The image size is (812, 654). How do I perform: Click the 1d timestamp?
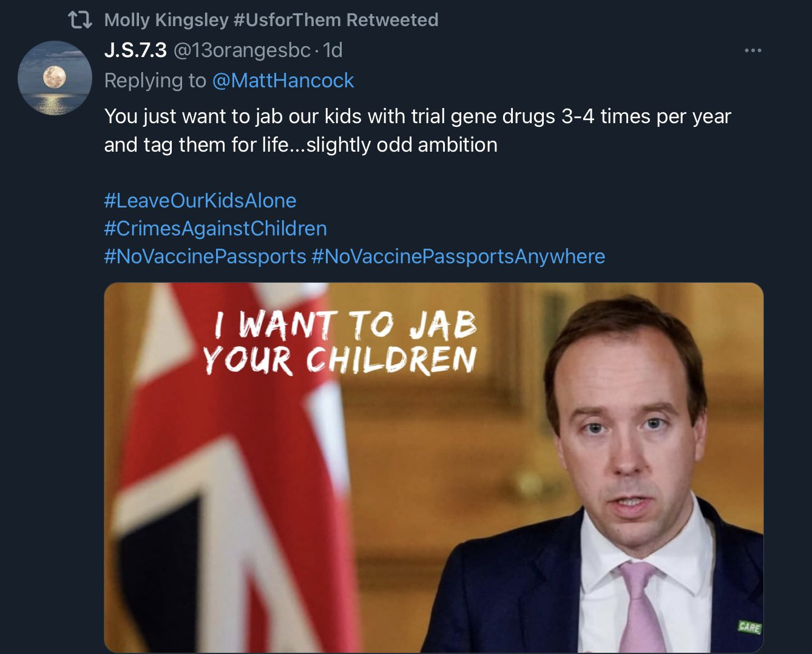pyautogui.click(x=333, y=50)
